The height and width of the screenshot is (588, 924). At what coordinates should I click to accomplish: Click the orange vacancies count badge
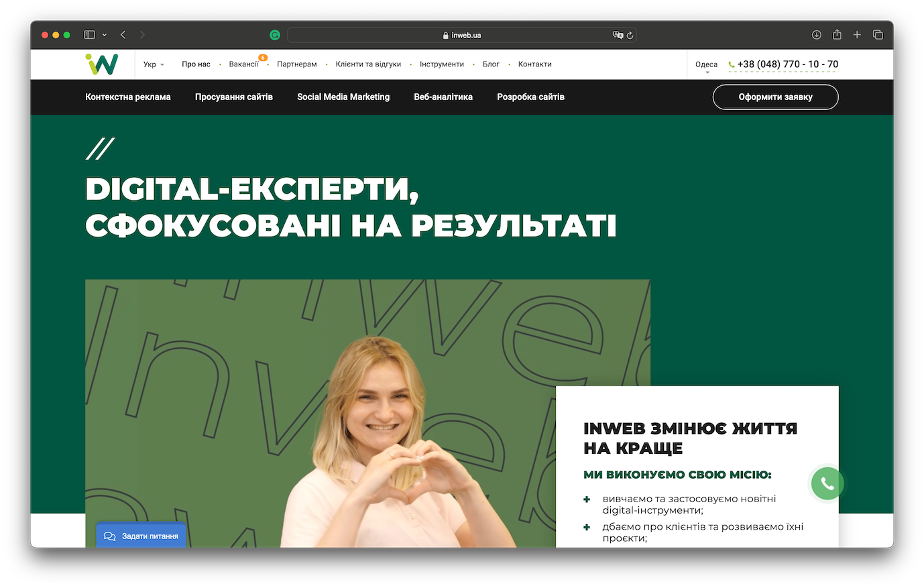263,58
